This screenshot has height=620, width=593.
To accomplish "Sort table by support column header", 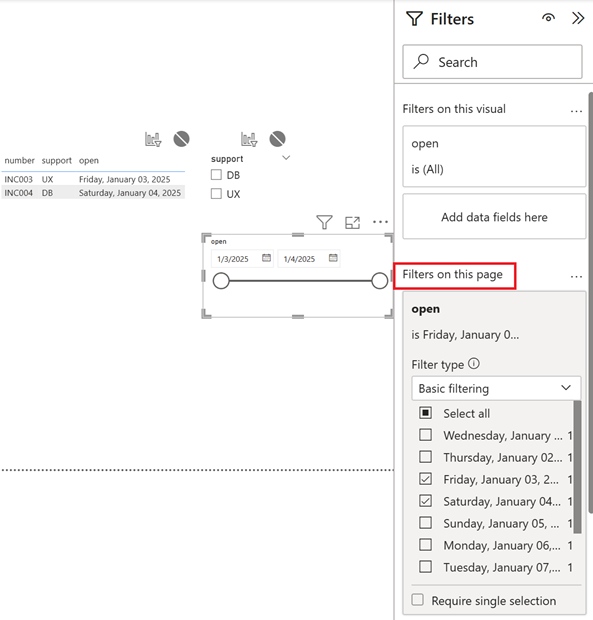I will pyautogui.click(x=57, y=160).
